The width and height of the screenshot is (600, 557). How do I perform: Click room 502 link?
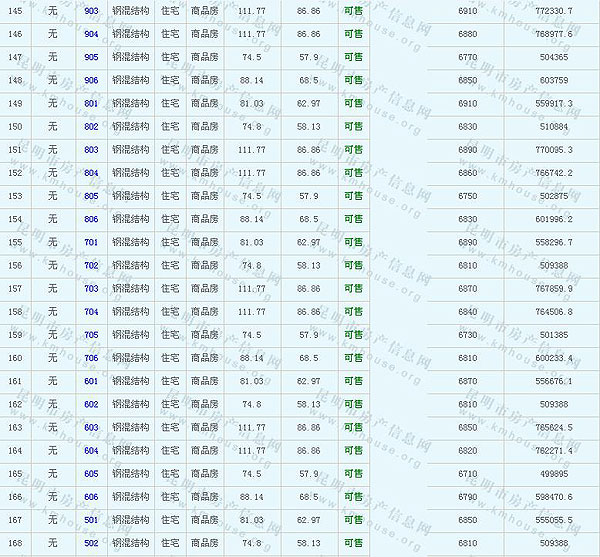(91, 543)
